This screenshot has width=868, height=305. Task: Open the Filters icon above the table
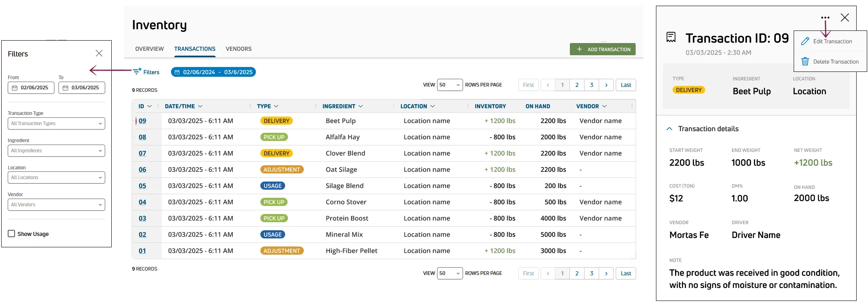pyautogui.click(x=137, y=71)
